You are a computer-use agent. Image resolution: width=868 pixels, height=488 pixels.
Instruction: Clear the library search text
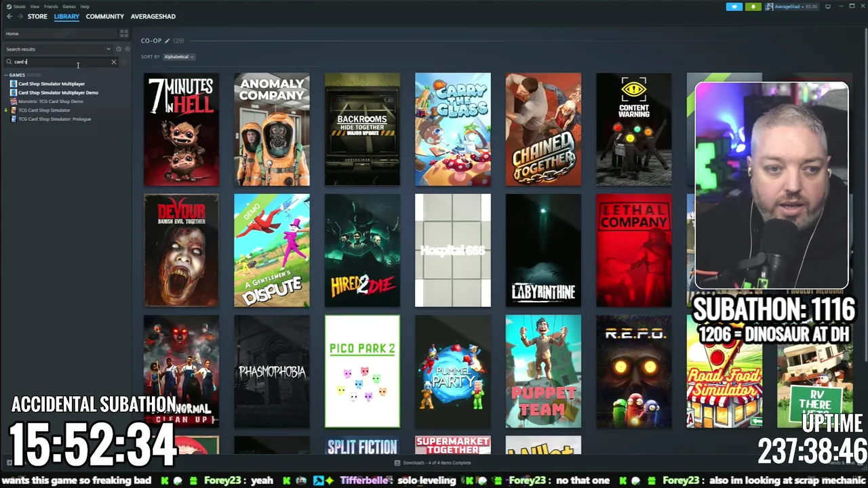pos(114,62)
